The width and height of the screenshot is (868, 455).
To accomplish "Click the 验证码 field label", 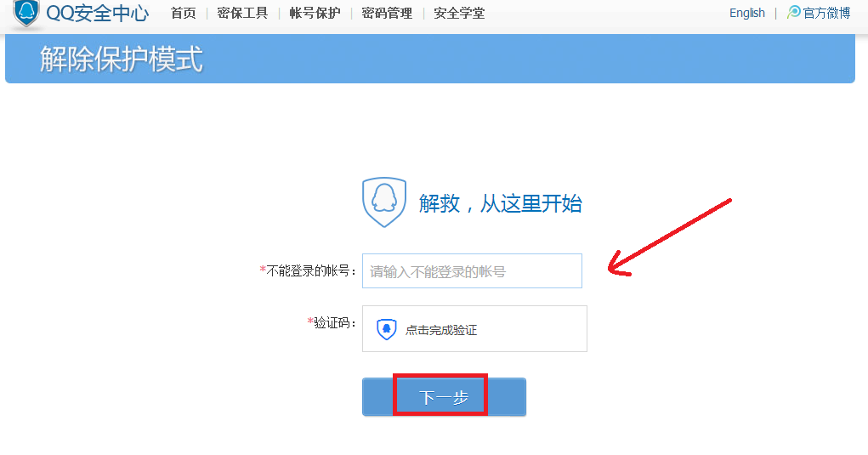I will coord(332,322).
